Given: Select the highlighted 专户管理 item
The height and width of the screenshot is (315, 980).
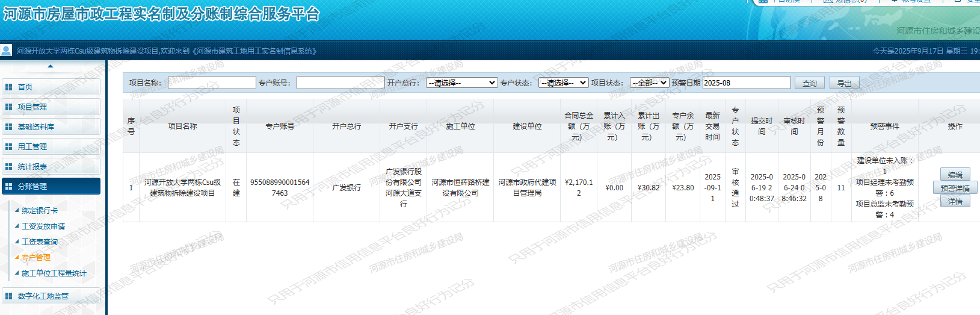Looking at the screenshot, I should 36,258.
